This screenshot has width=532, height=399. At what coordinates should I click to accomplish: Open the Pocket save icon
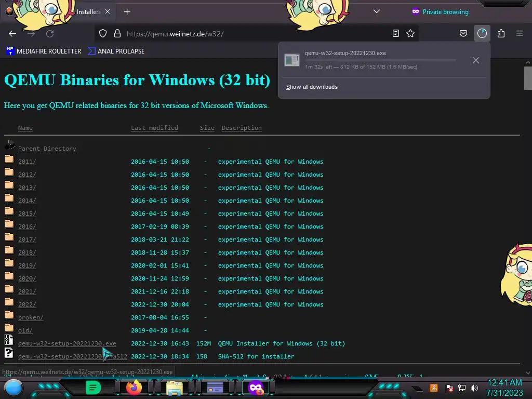point(463,33)
